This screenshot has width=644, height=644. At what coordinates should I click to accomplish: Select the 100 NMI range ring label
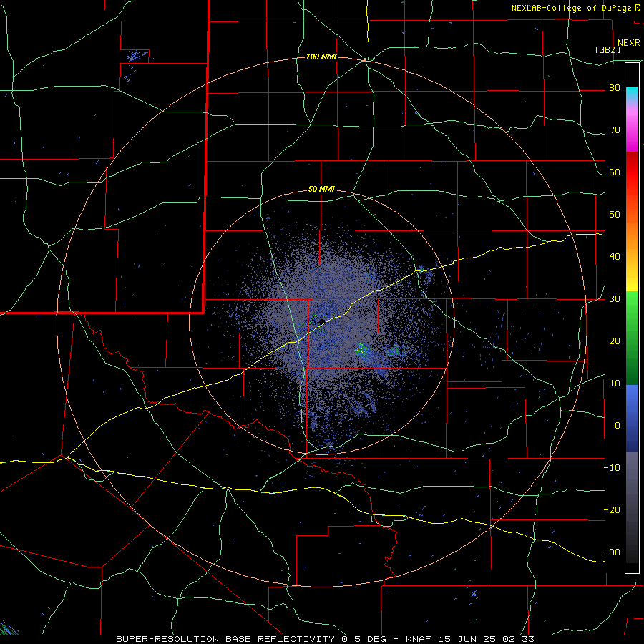[x=321, y=57]
